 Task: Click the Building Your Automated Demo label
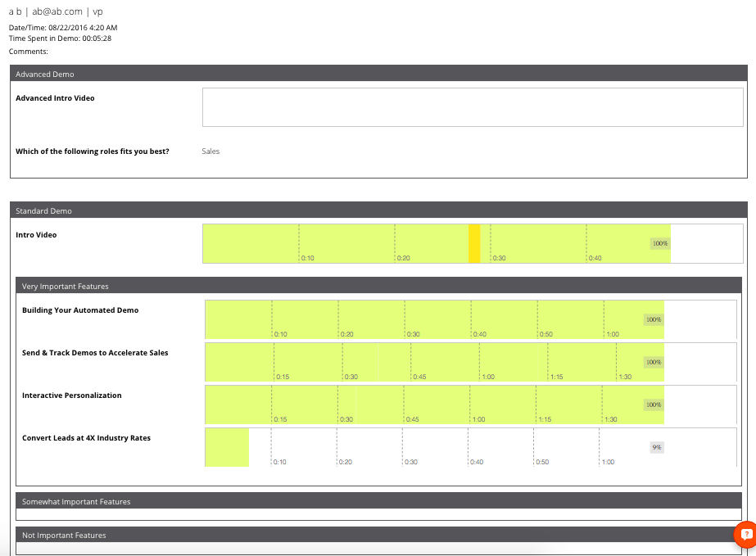pyautogui.click(x=80, y=310)
